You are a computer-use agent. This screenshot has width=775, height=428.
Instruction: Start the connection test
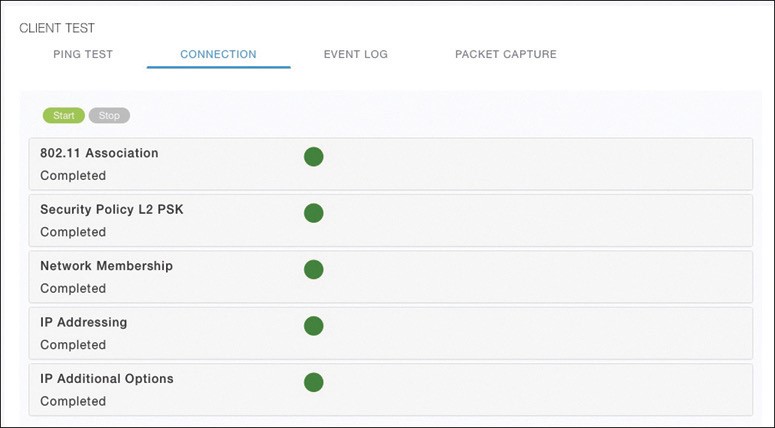(x=64, y=116)
